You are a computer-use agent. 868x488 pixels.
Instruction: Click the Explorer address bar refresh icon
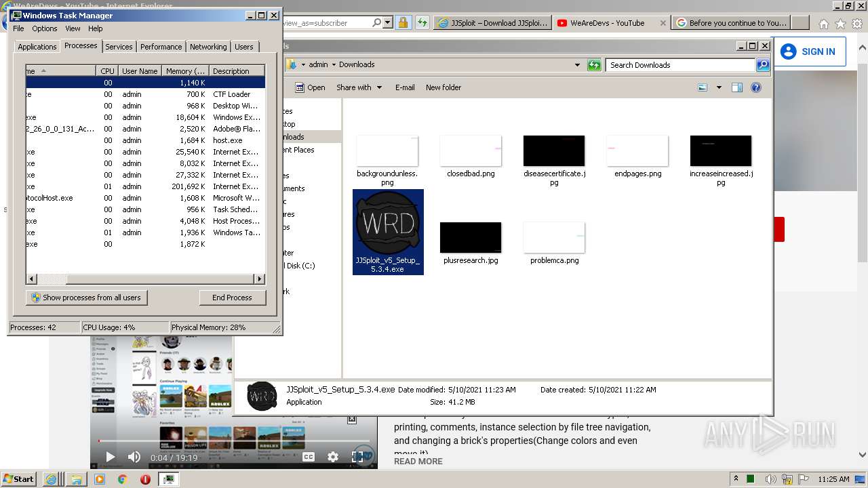(x=594, y=65)
